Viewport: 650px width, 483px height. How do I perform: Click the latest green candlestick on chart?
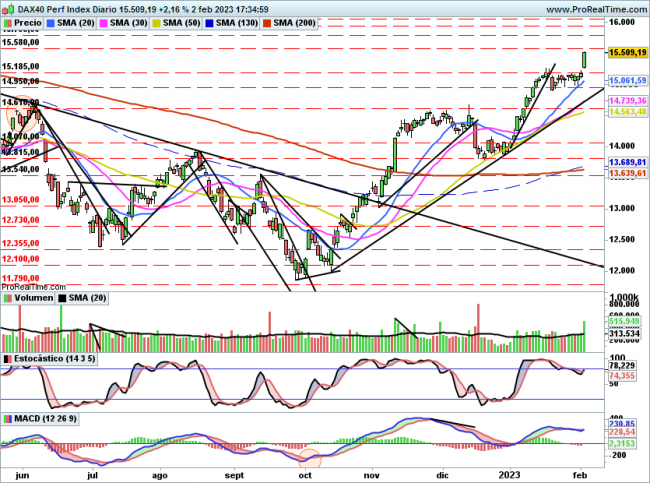point(584,61)
